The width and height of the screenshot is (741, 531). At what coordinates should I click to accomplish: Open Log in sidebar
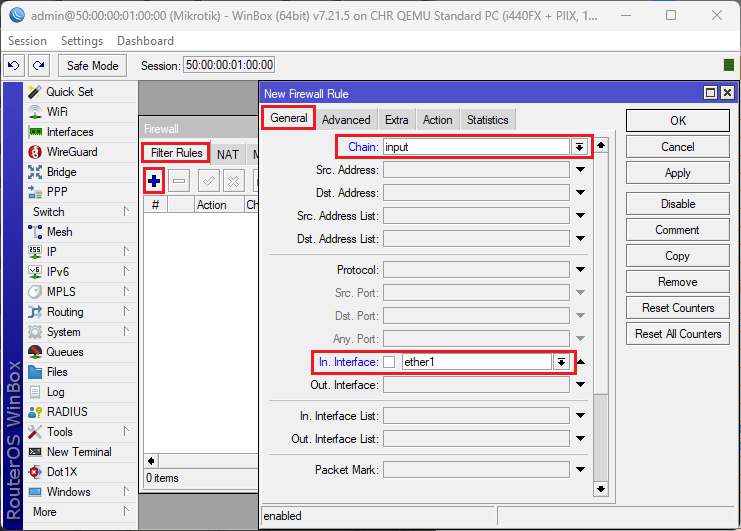pos(80,392)
